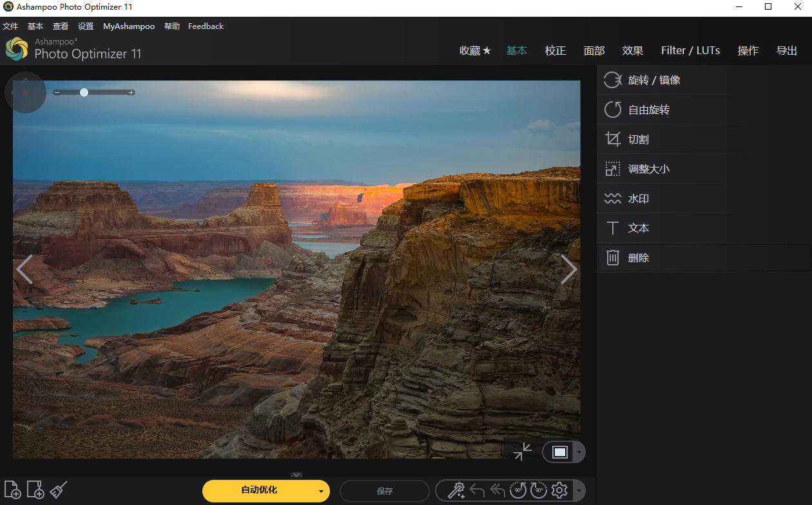Open the 切割 (crop) tool
Viewport: 812px width, 505px height.
(639, 138)
